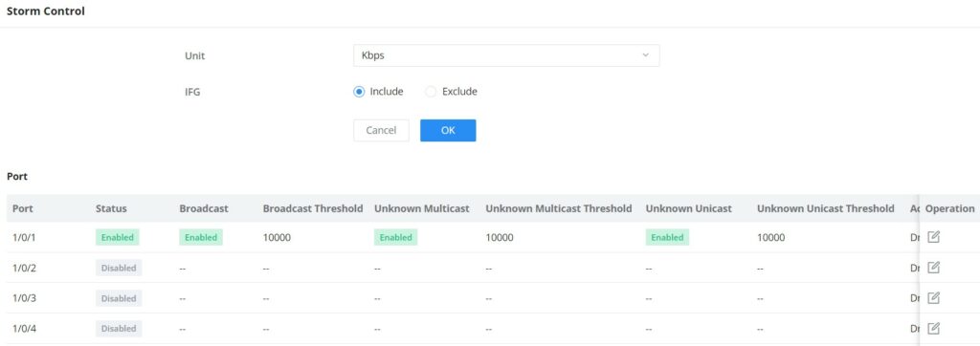Click Unknown Unicast Threshold 10000 for port 1/0/1
This screenshot has width=980, height=346.
770,237
